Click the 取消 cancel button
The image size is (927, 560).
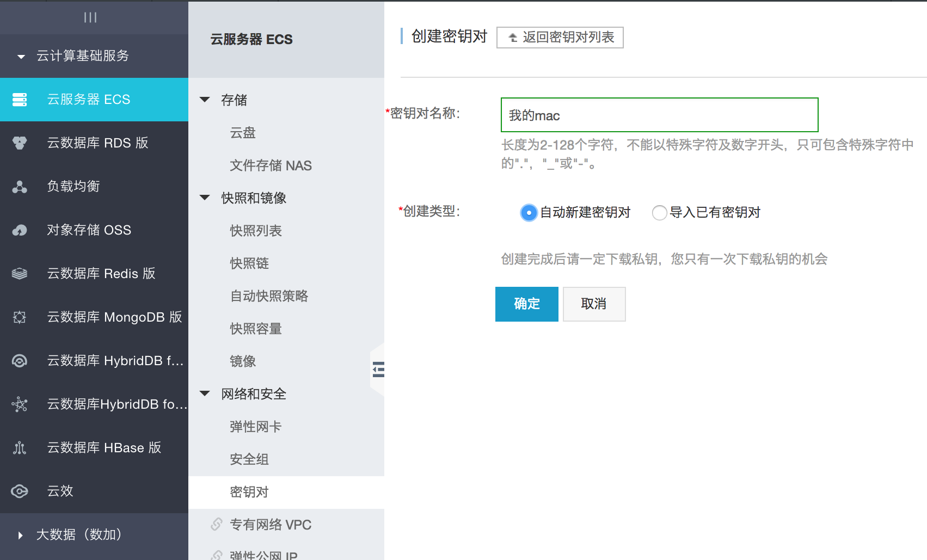pos(594,304)
